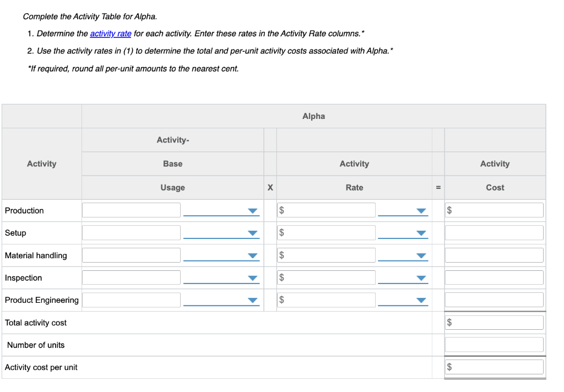Click the Activity cost per unit input field

pos(494,366)
